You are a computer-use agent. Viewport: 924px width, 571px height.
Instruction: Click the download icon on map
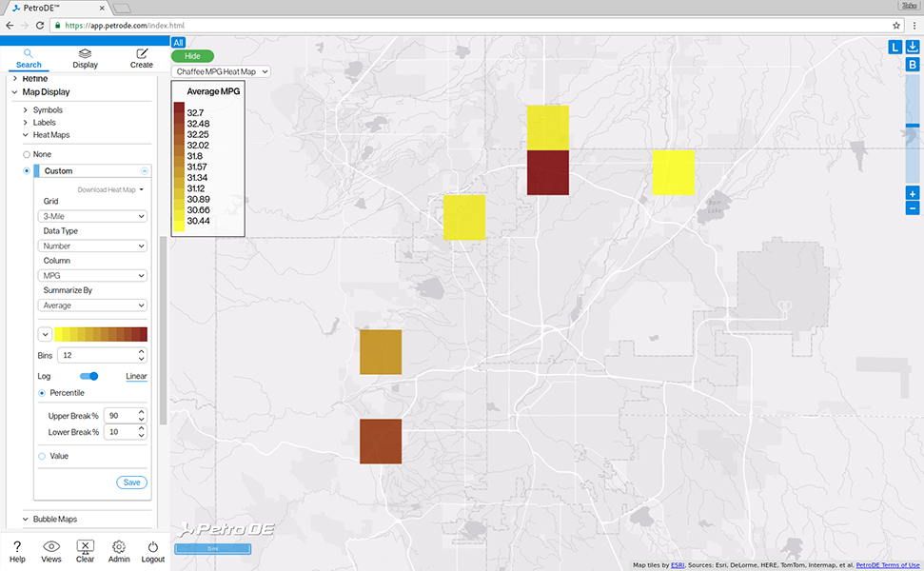(x=913, y=47)
